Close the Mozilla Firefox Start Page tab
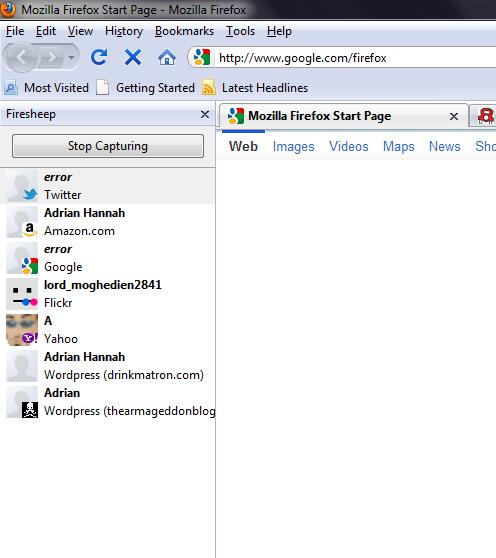Image resolution: width=496 pixels, height=558 pixels. (454, 116)
